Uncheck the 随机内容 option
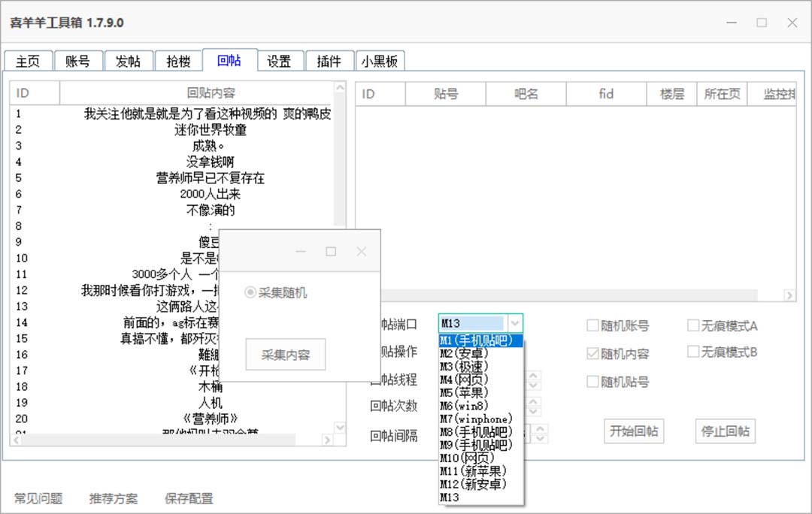812x514 pixels. point(593,353)
